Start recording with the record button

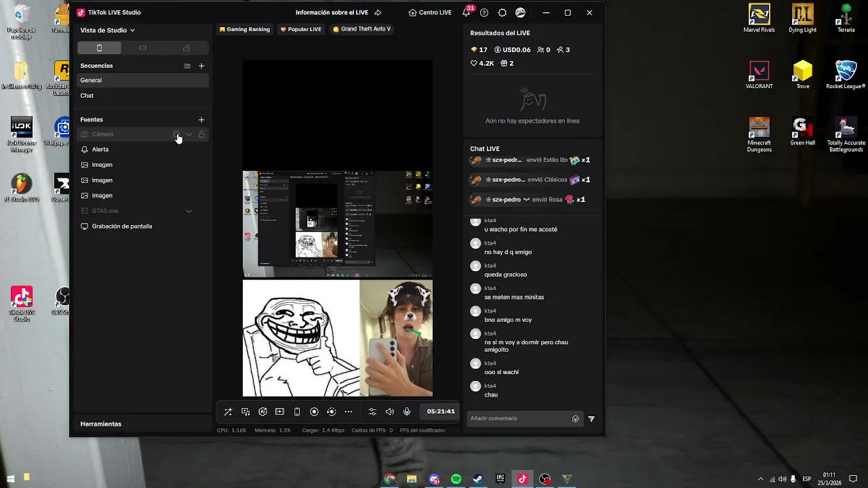pyautogui.click(x=314, y=411)
